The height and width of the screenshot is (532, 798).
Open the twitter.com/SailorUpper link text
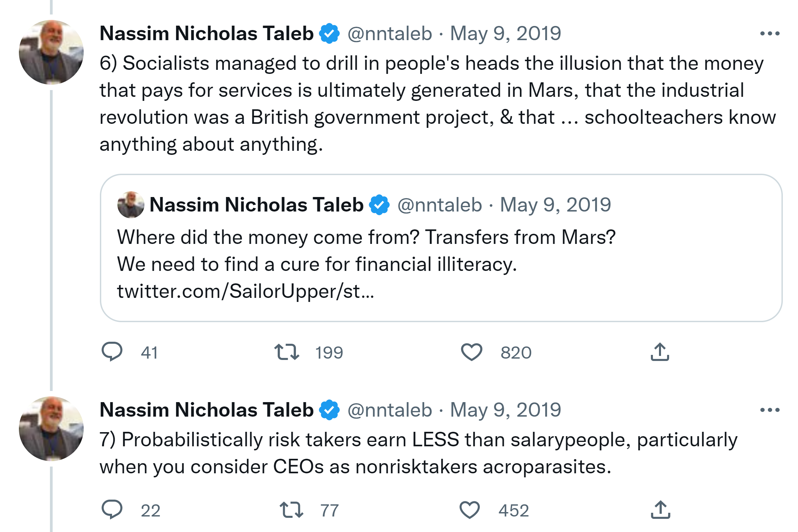(x=245, y=291)
